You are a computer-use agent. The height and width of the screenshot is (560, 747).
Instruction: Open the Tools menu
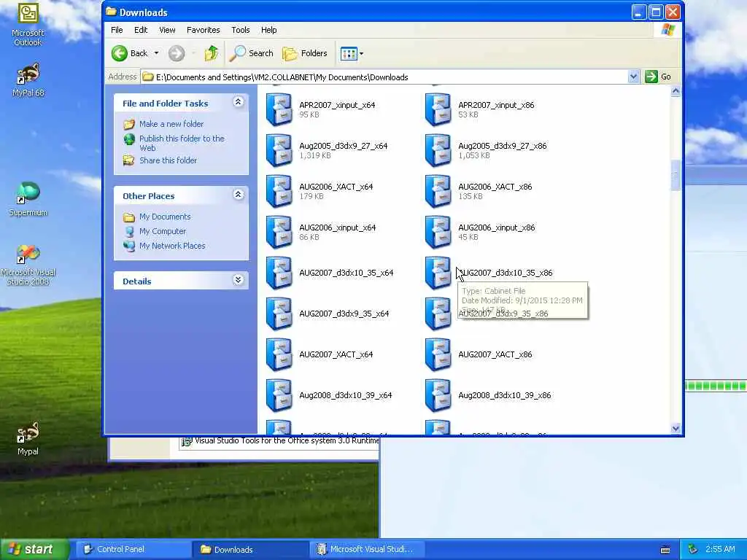[241, 30]
